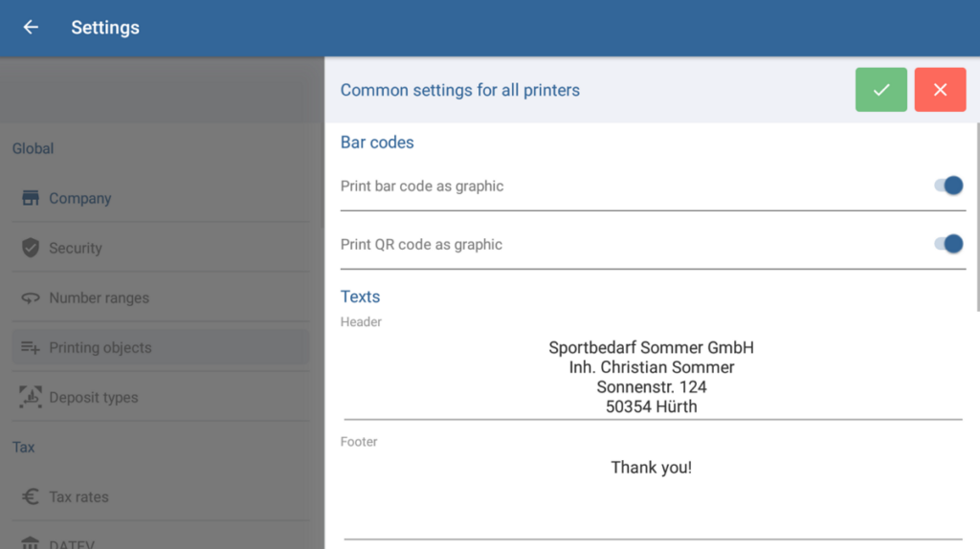Select Security in the sidebar
Screen dimensions: 980x549
[x=76, y=249]
